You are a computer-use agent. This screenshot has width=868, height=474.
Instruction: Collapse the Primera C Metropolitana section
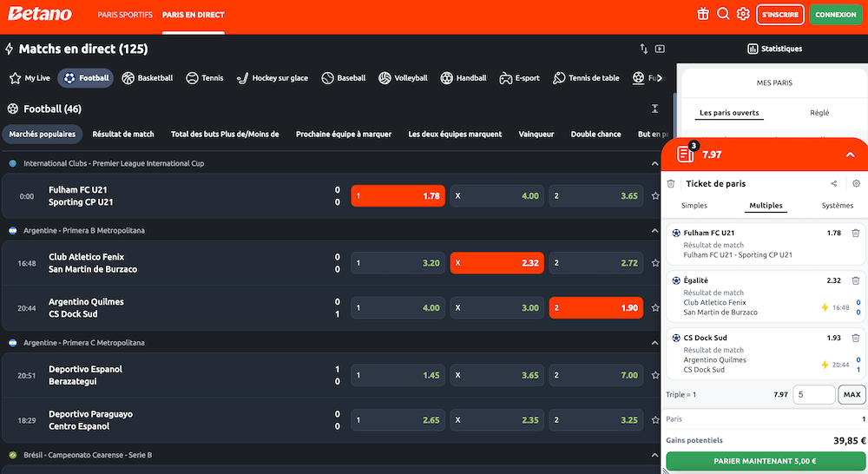654,343
